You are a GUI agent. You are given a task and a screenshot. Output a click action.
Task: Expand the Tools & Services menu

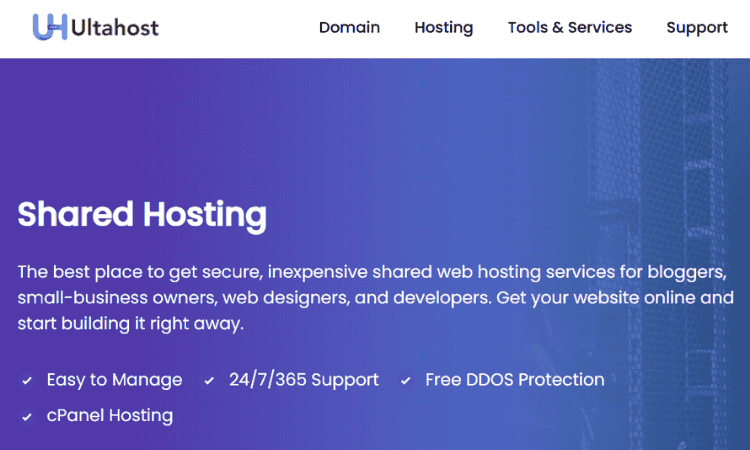[x=569, y=28]
